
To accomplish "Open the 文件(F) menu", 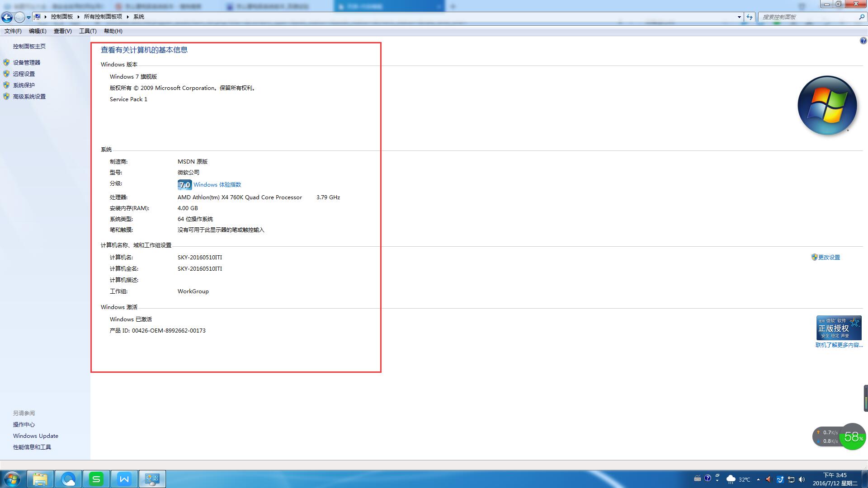I will (13, 31).
